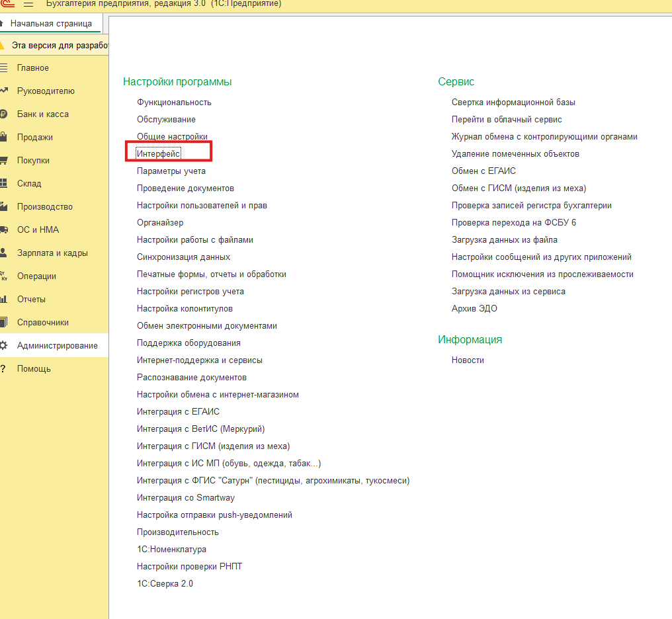
Task: Open the Новости link under Информация
Action: pos(468,360)
